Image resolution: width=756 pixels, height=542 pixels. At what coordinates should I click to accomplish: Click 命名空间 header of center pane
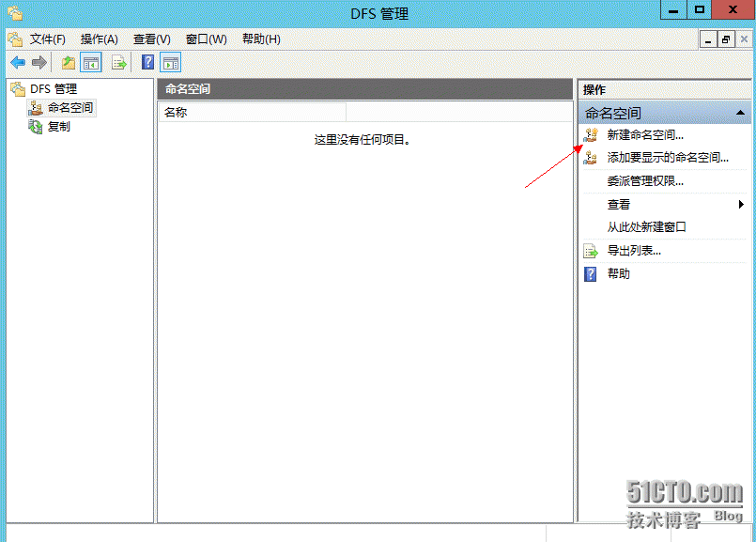pos(365,89)
